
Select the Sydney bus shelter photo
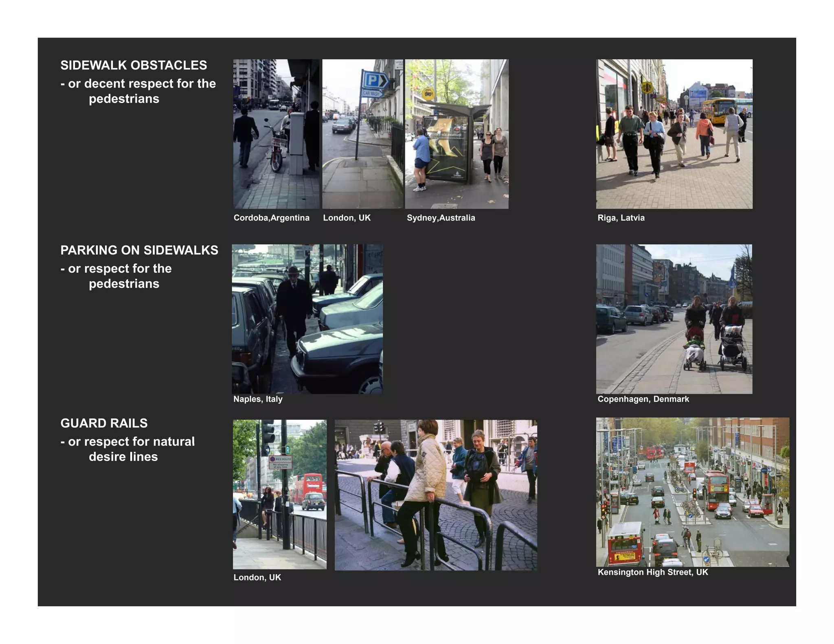(457, 134)
